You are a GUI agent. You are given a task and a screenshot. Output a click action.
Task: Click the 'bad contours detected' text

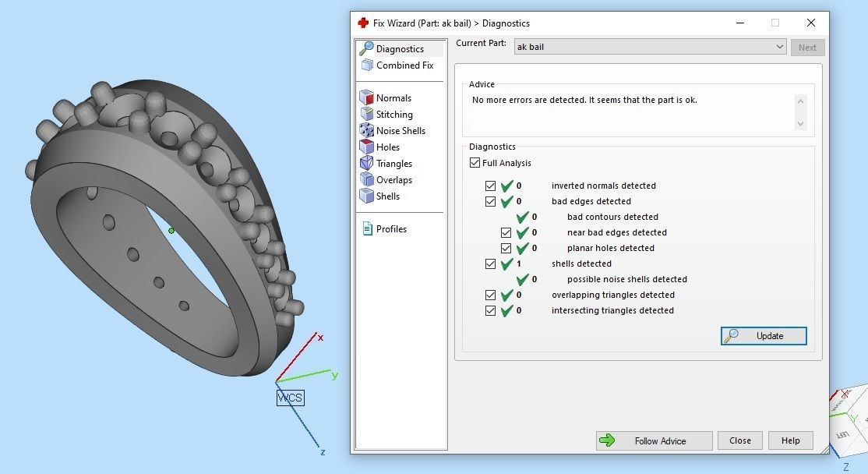coord(612,217)
